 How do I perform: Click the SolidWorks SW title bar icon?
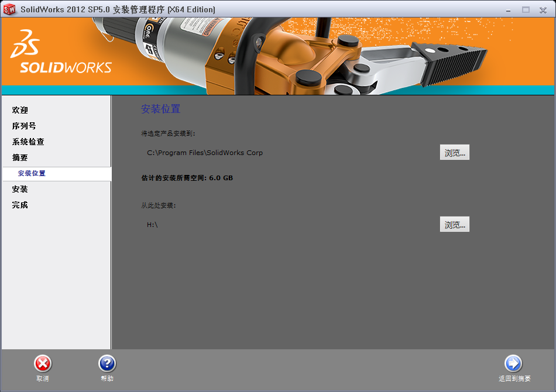[x=9, y=9]
